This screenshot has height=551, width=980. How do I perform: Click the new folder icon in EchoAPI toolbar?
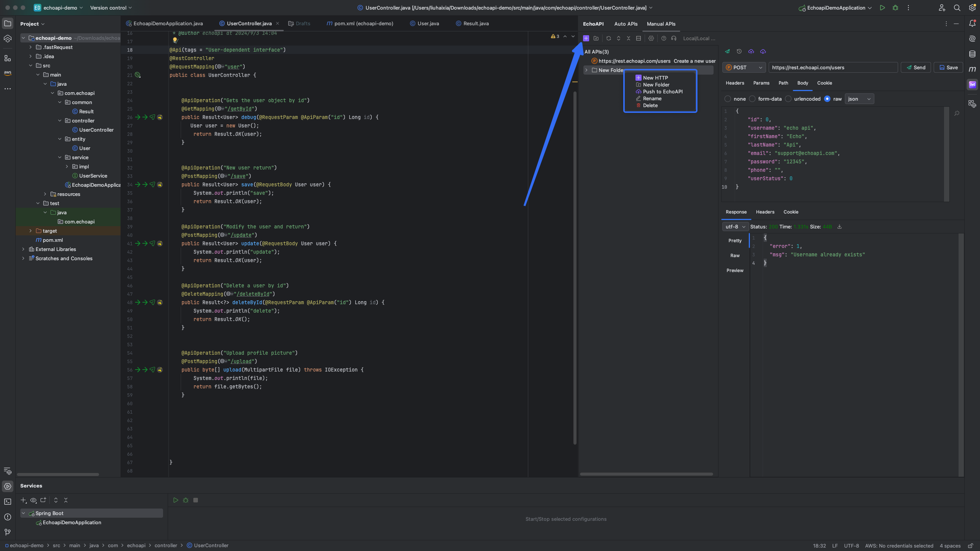coord(596,38)
